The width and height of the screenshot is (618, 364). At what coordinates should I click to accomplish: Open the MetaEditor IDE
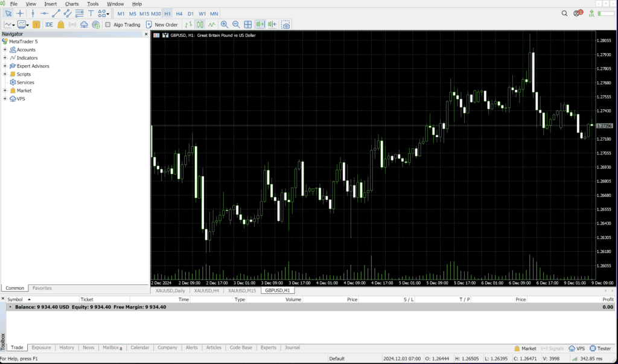tap(49, 25)
